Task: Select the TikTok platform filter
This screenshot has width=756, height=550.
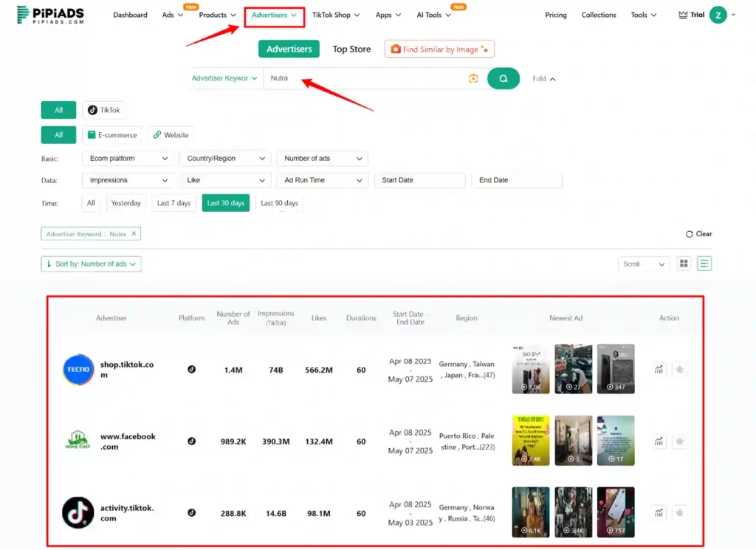Action: 104,109
